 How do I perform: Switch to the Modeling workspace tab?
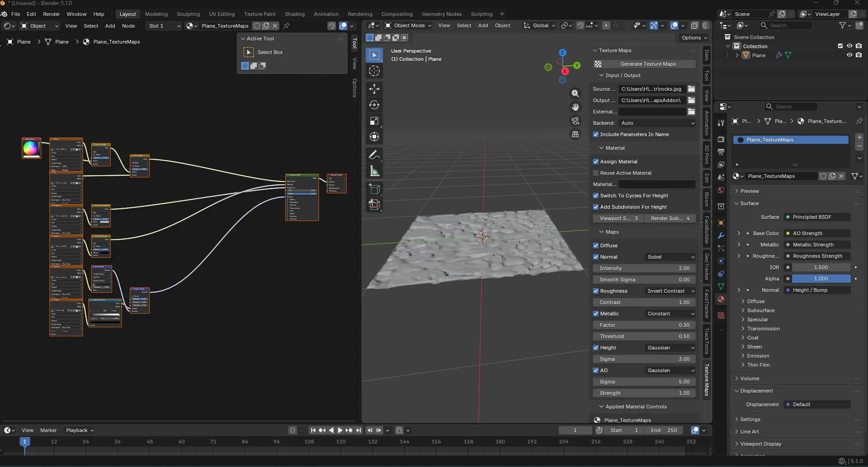tap(156, 14)
